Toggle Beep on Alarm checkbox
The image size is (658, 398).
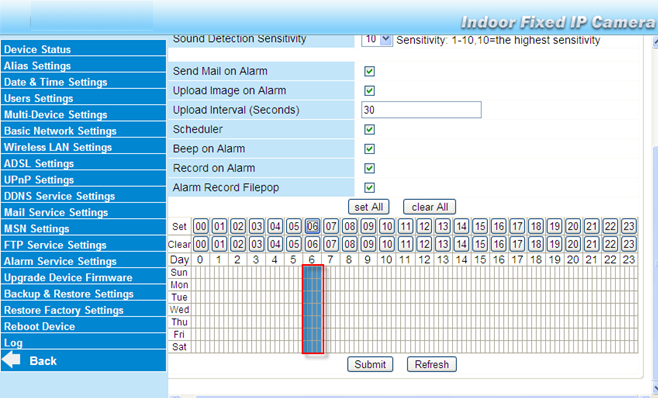[x=369, y=149]
